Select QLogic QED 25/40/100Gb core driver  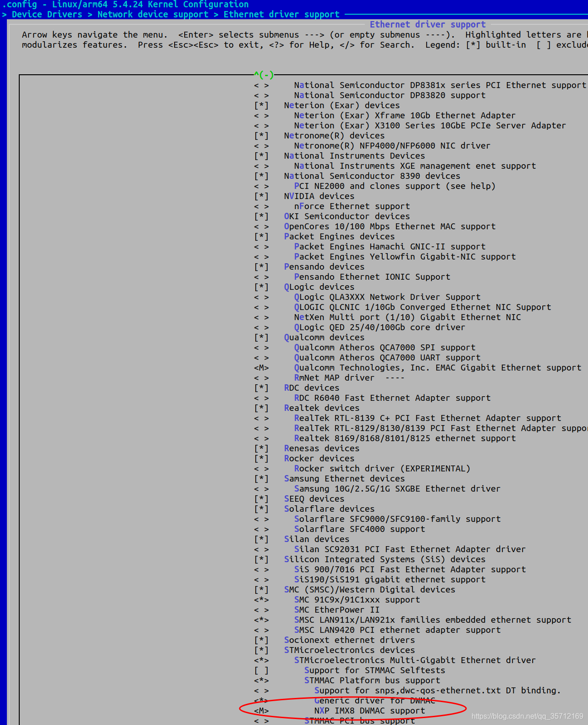379,327
